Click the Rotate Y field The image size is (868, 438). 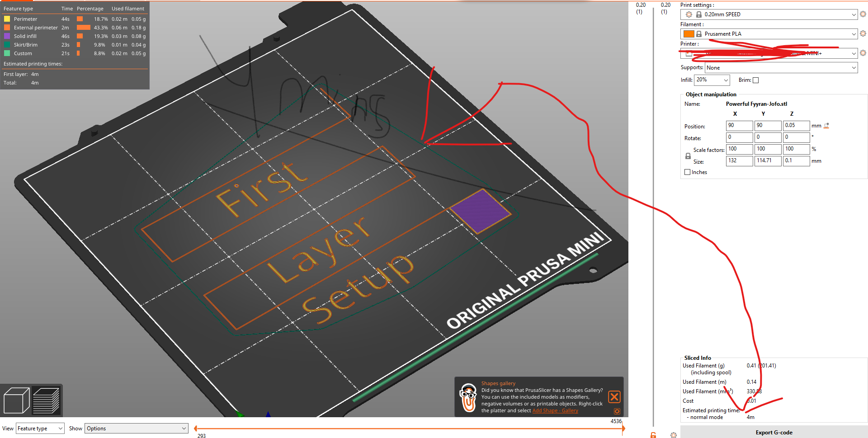[x=768, y=137]
